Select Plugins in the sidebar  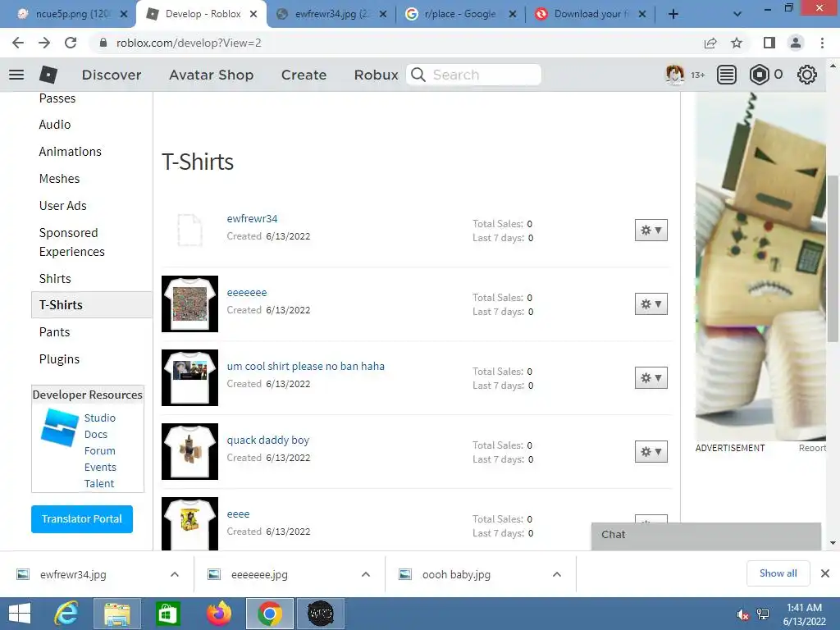click(59, 359)
